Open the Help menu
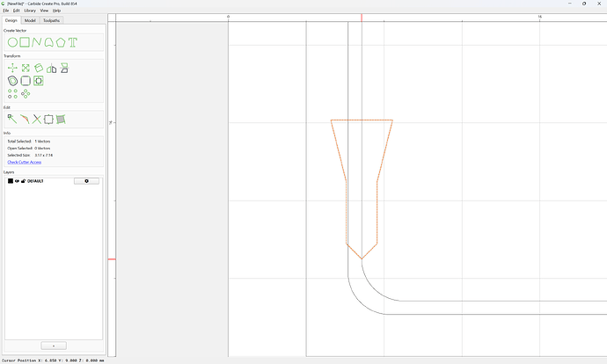 (56, 11)
